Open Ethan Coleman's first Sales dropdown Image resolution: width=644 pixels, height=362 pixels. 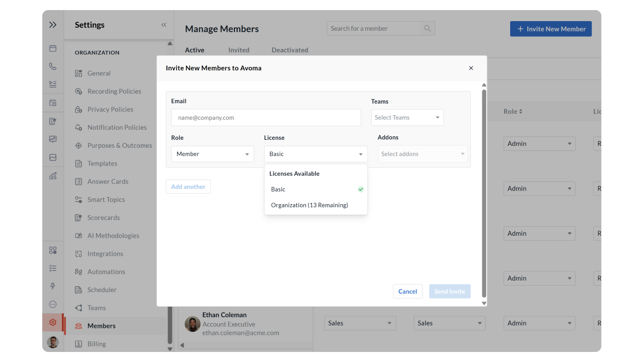tap(360, 323)
